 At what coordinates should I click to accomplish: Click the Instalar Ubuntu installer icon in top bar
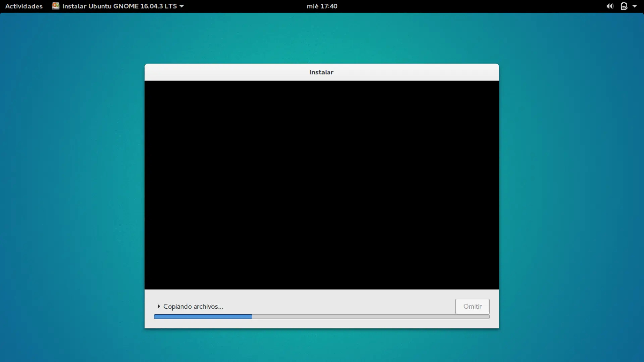pos(56,6)
